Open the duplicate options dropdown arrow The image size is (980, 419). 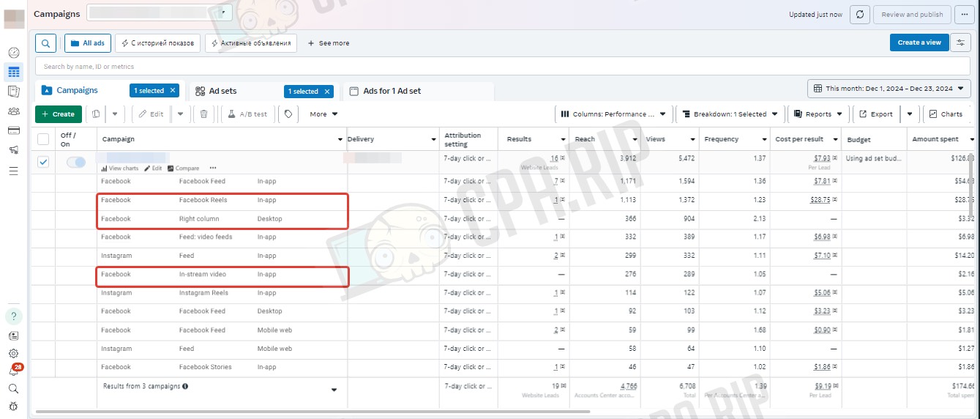click(x=116, y=114)
